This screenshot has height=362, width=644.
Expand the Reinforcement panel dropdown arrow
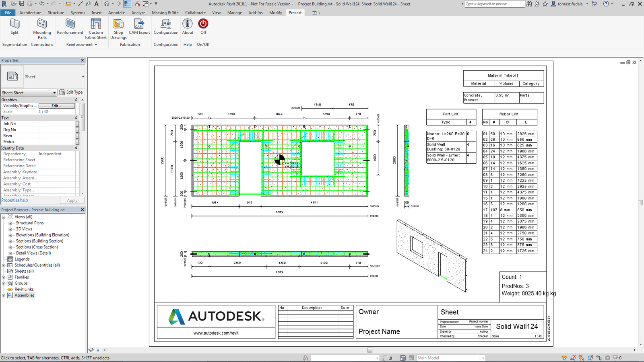pyautogui.click(x=95, y=44)
